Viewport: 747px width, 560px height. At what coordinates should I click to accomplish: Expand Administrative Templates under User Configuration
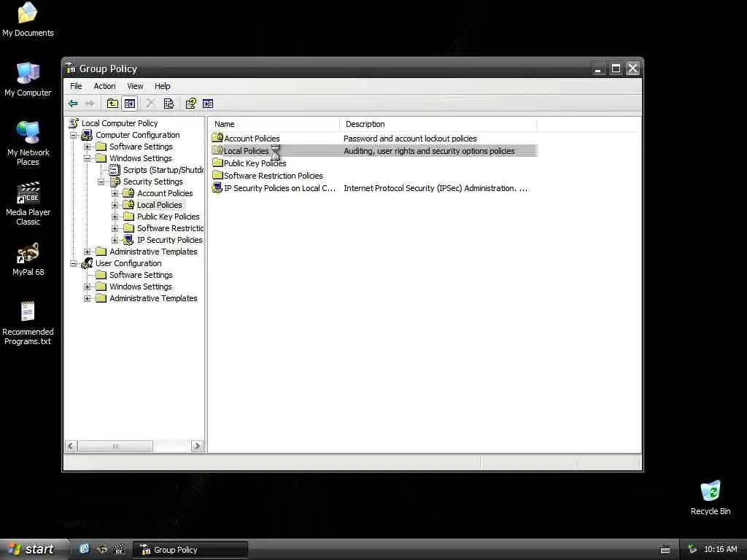pyautogui.click(x=88, y=298)
